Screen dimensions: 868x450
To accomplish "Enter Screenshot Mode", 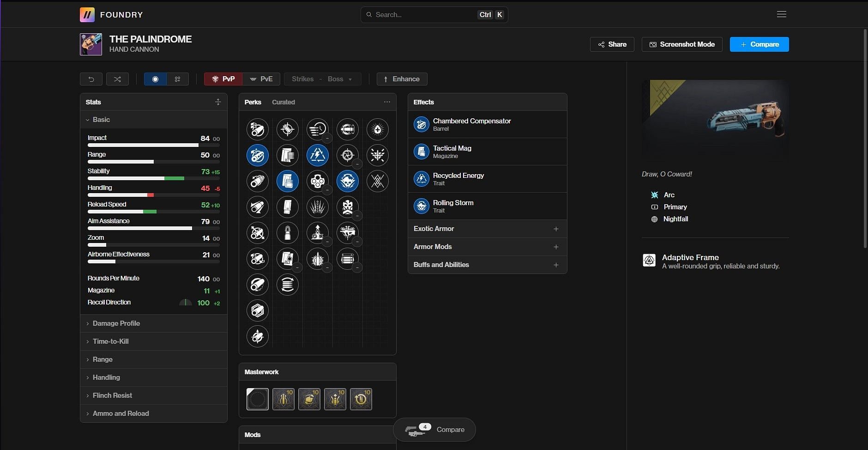I will click(x=682, y=44).
